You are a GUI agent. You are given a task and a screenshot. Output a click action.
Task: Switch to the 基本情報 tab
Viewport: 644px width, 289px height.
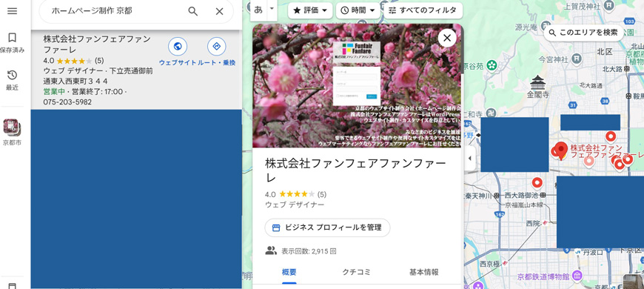pyautogui.click(x=424, y=272)
